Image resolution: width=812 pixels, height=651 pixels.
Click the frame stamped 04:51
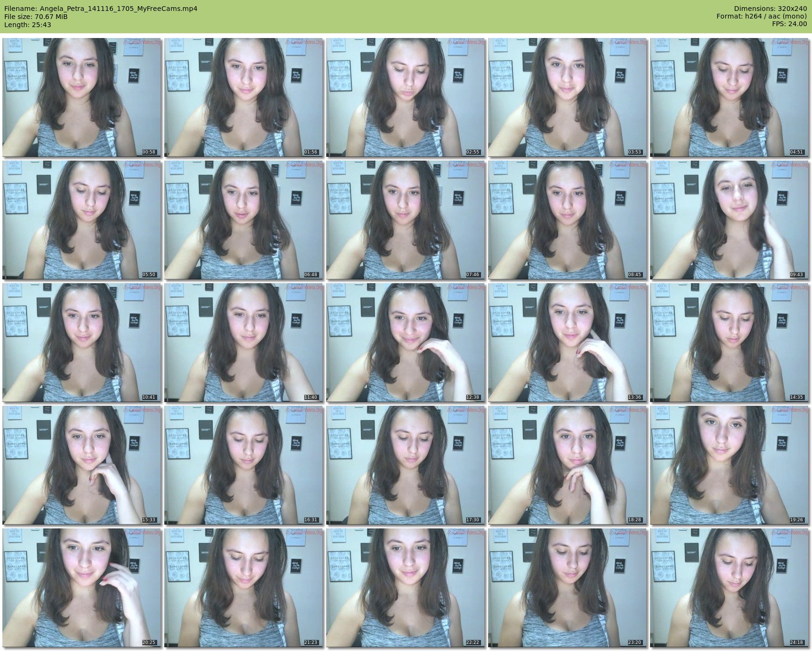tap(729, 97)
